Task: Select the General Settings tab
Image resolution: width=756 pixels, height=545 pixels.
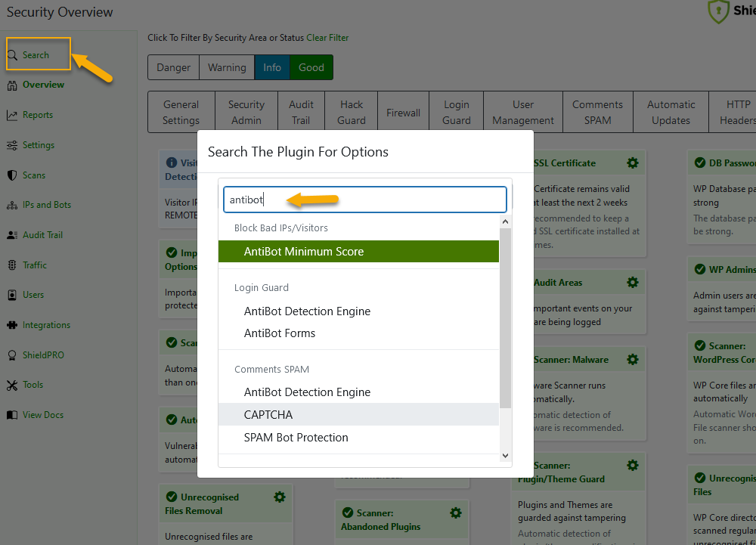Action: pyautogui.click(x=181, y=112)
